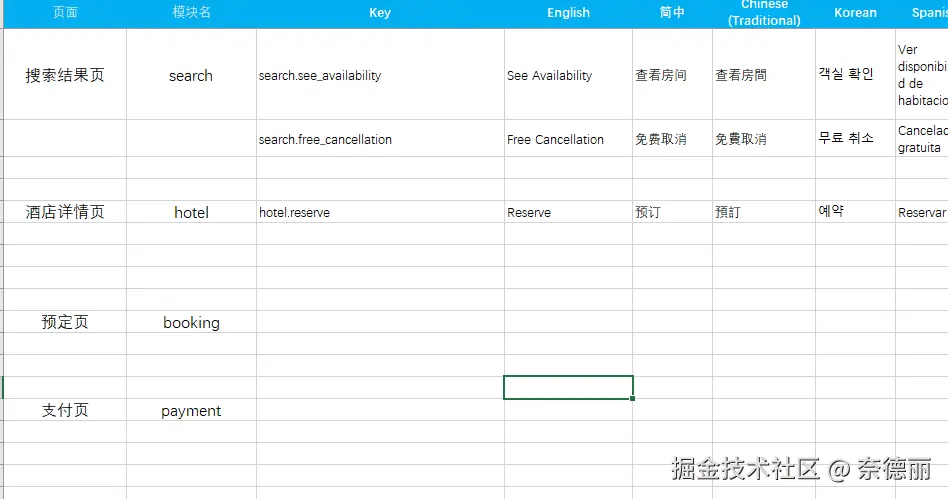Select the search module cell

coord(191,74)
